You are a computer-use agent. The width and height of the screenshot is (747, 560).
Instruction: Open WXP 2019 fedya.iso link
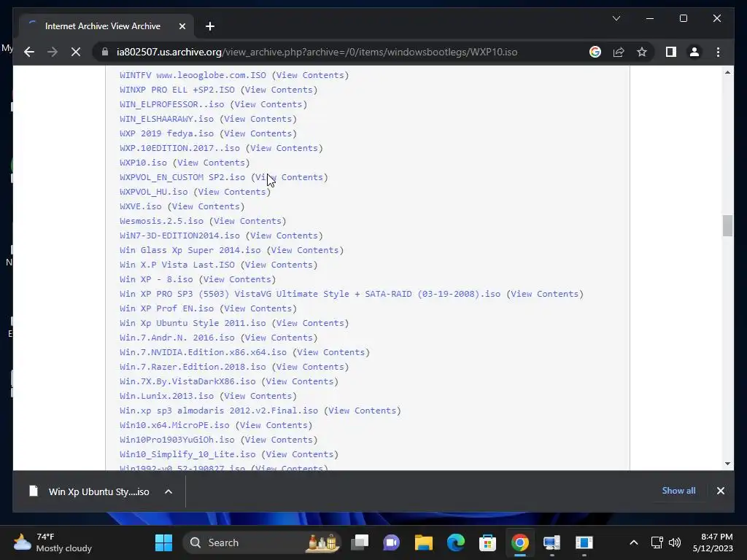[x=167, y=133]
